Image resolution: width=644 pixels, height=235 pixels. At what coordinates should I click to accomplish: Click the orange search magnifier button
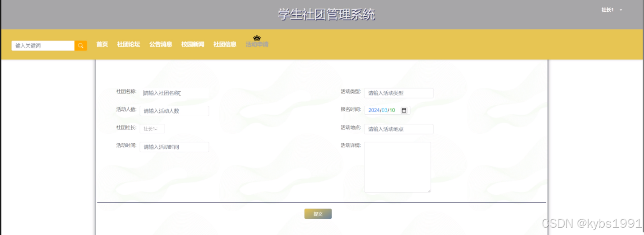pyautogui.click(x=81, y=46)
